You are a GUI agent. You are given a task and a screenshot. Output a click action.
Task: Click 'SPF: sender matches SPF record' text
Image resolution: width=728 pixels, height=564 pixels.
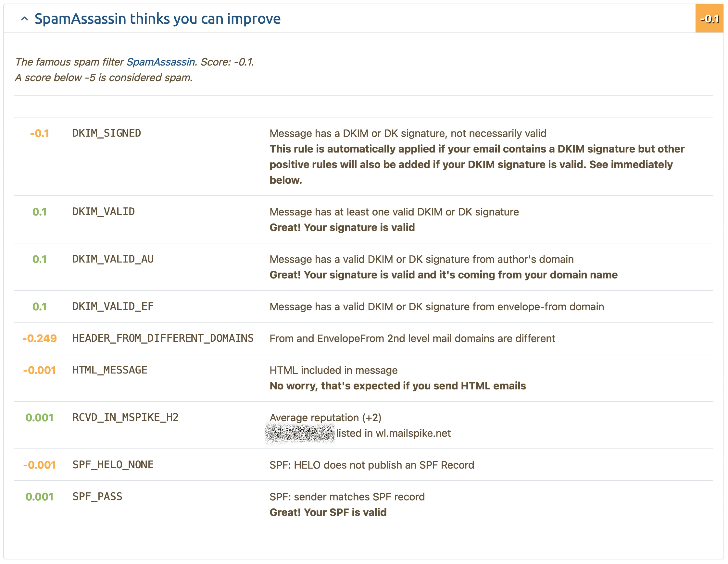(347, 497)
